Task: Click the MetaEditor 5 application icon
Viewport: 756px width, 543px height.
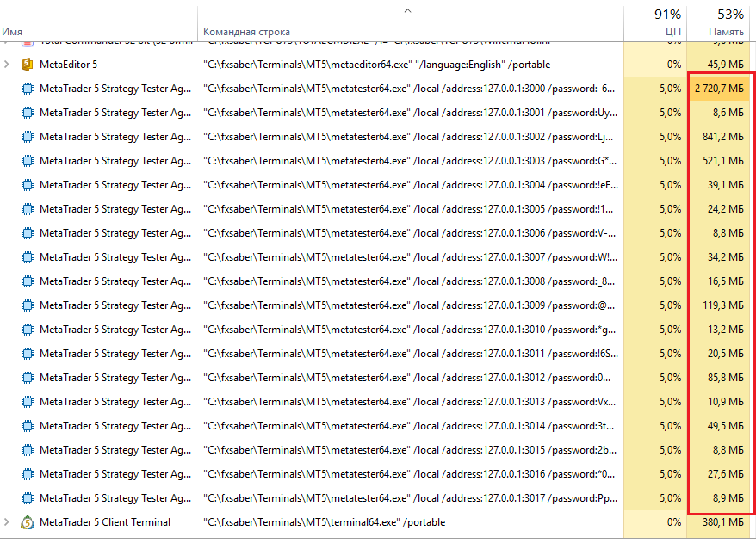Action: point(28,65)
